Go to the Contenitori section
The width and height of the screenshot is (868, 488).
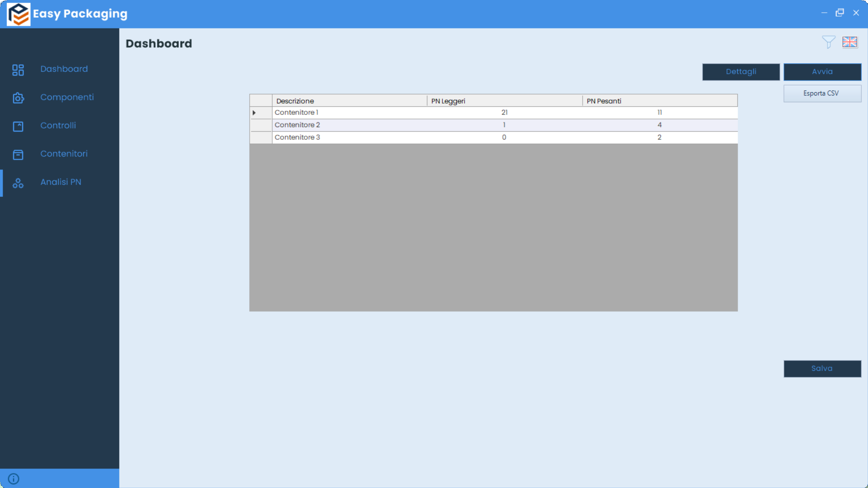64,154
